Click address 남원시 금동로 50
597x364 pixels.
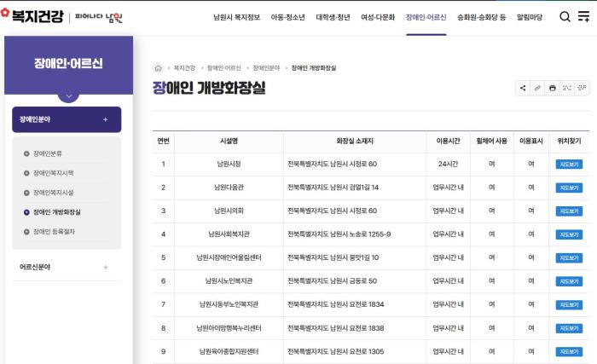[x=353, y=281]
